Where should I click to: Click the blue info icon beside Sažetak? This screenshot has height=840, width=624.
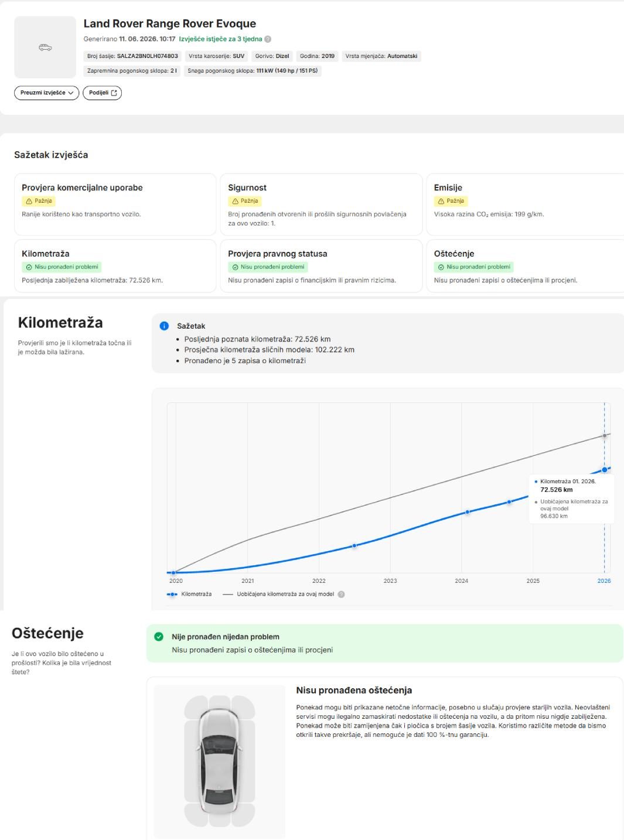pos(164,326)
